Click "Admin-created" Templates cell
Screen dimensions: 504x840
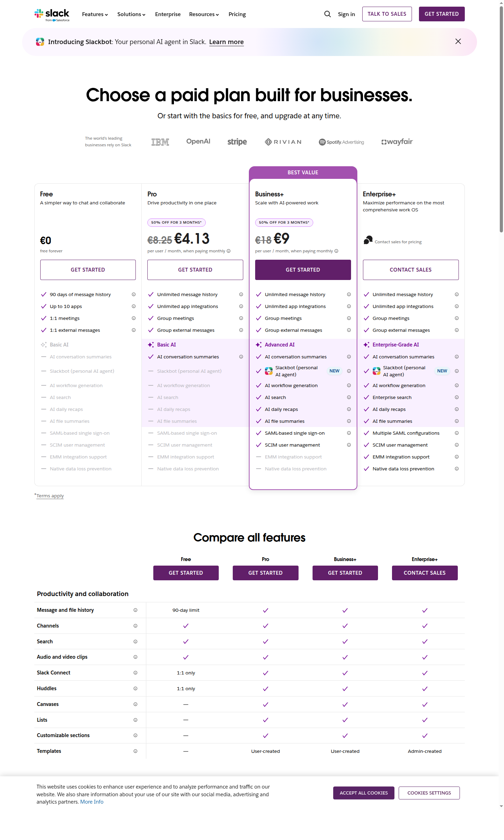click(425, 751)
